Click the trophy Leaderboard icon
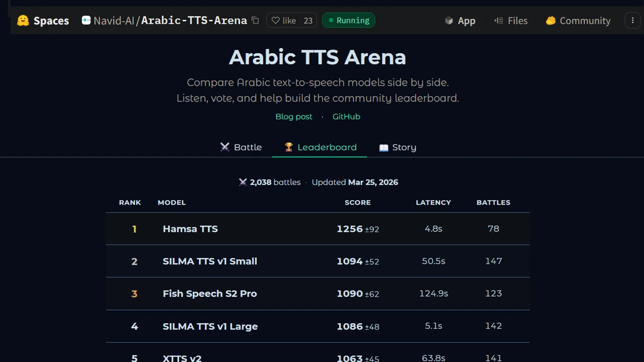 (289, 147)
